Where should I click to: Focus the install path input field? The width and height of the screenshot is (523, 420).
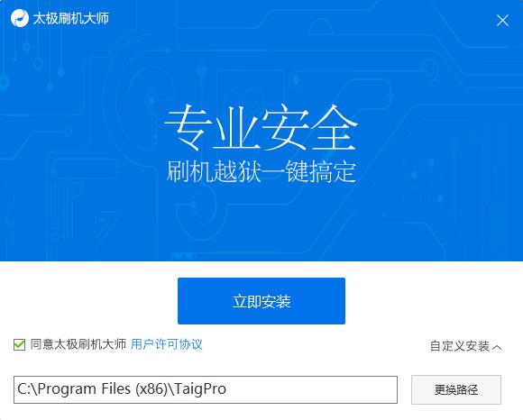(206, 389)
